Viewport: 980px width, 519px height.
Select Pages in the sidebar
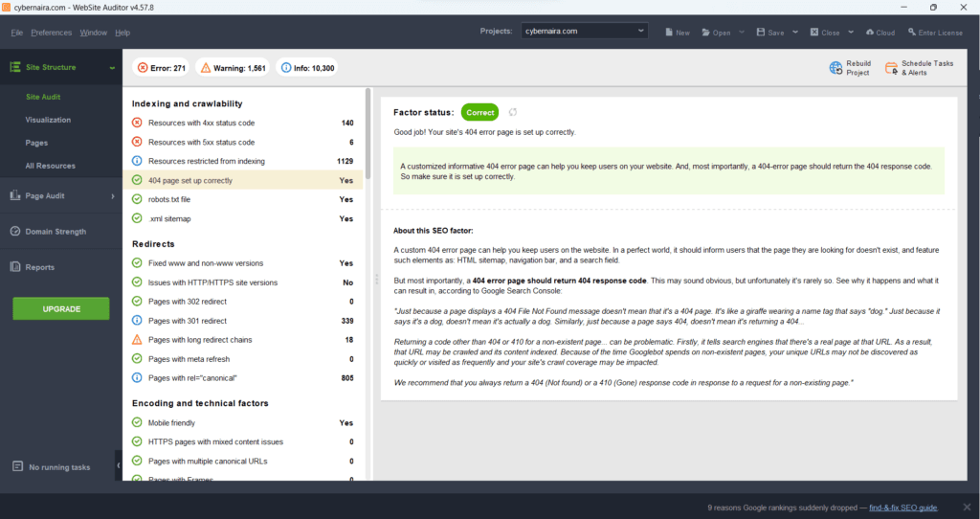pyautogui.click(x=36, y=143)
